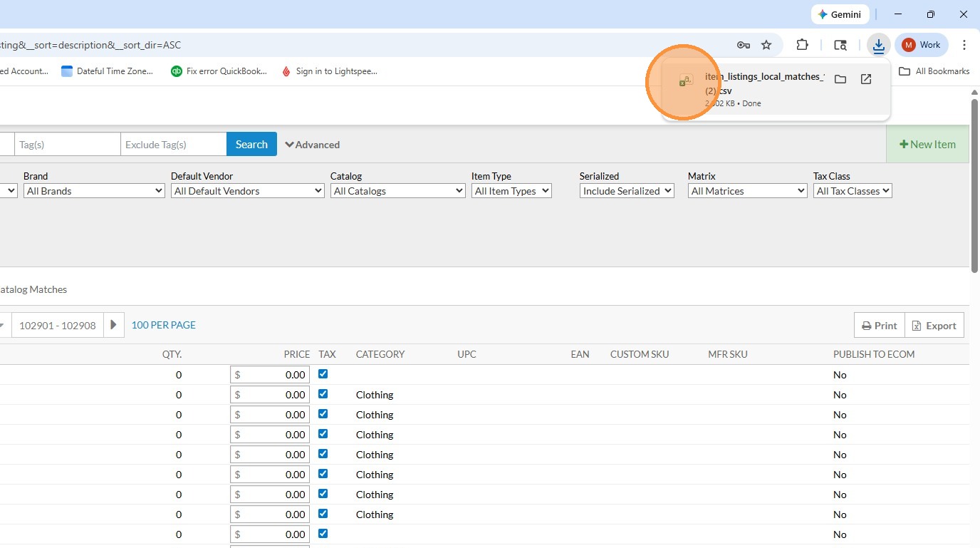This screenshot has width=980, height=548.
Task: Open the All Catalogs dropdown
Action: tap(398, 191)
